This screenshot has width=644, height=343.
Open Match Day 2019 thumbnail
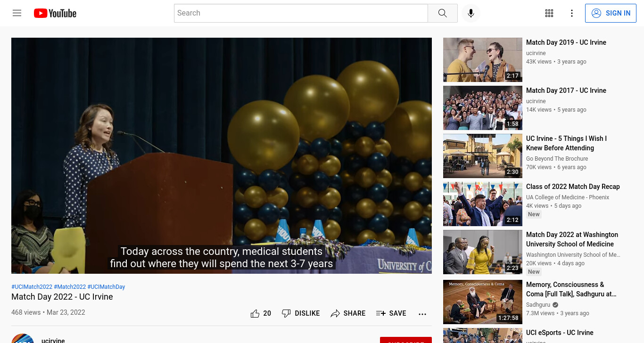tap(483, 60)
